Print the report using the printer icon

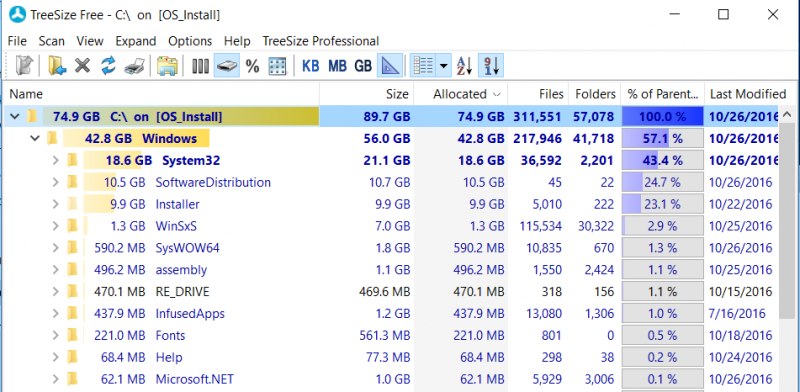click(x=135, y=66)
